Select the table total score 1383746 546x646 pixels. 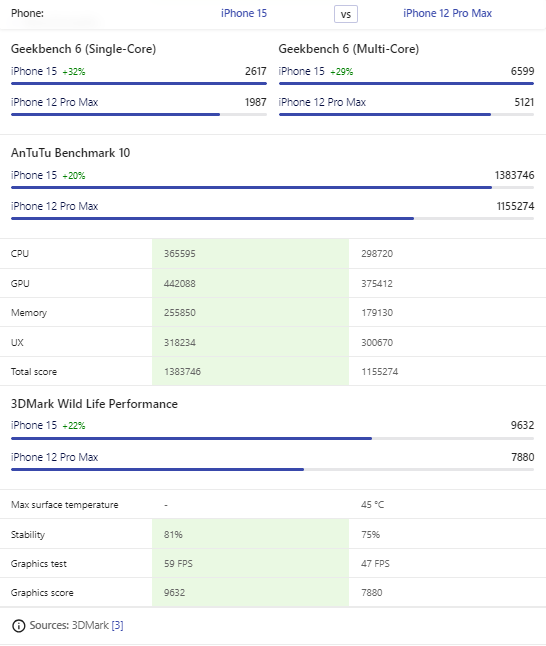click(183, 372)
